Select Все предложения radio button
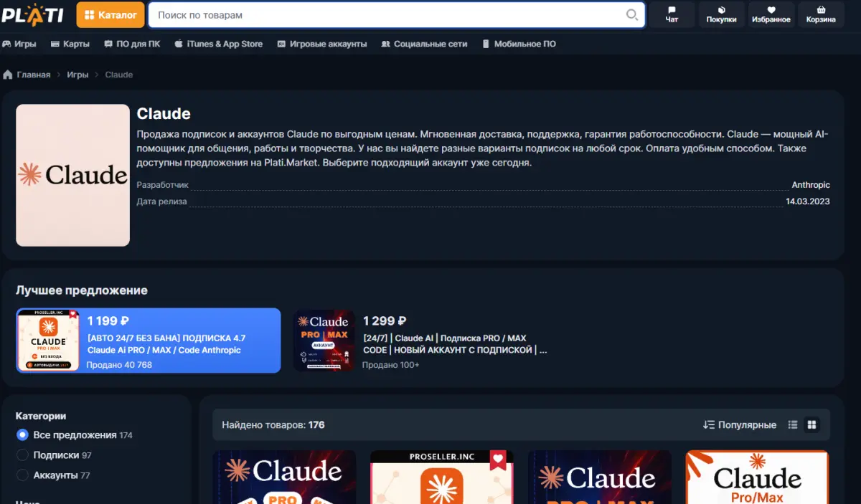This screenshot has height=504, width=861. click(22, 434)
